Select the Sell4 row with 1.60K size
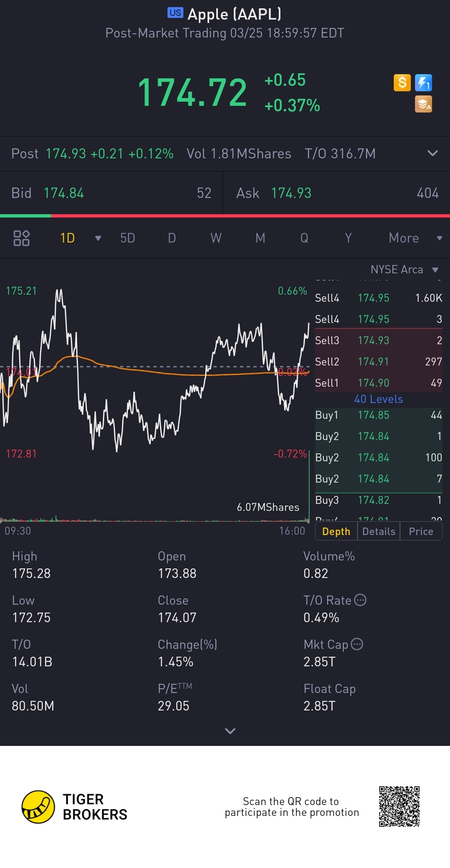Screen dimensions: 450x868 coord(378,298)
